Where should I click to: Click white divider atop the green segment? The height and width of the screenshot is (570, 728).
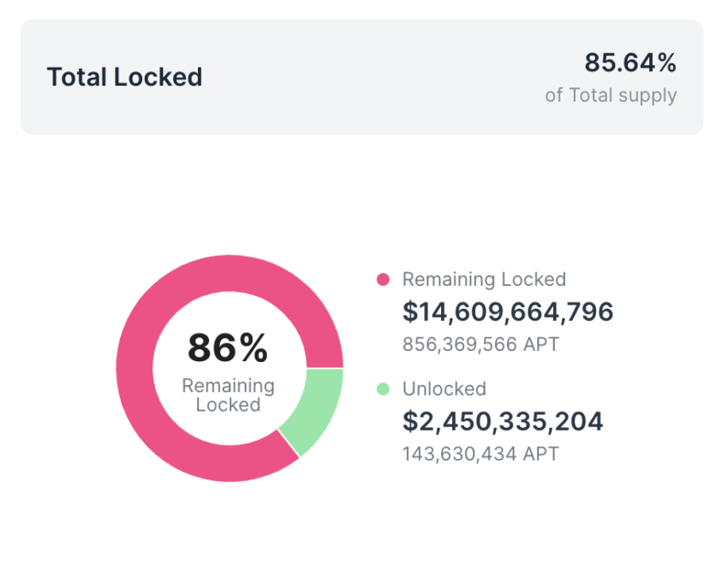click(x=324, y=369)
